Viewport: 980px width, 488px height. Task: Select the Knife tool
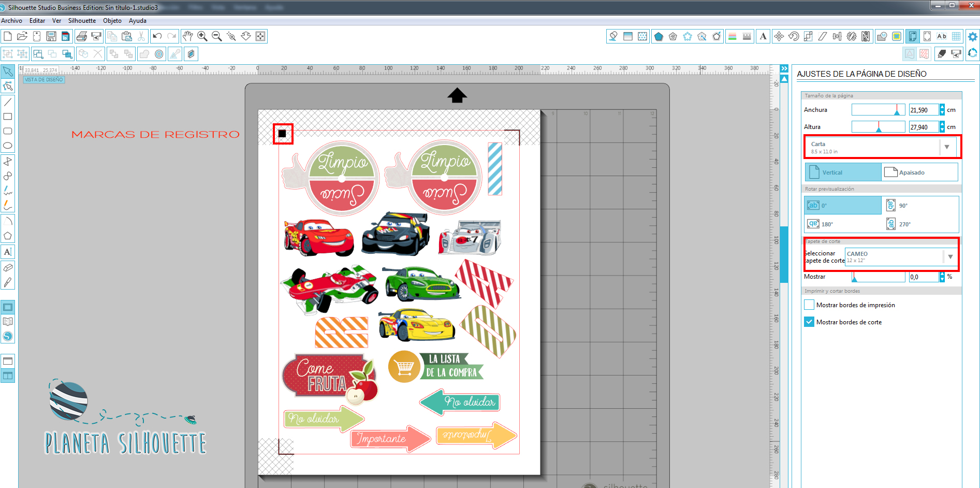pyautogui.click(x=8, y=282)
